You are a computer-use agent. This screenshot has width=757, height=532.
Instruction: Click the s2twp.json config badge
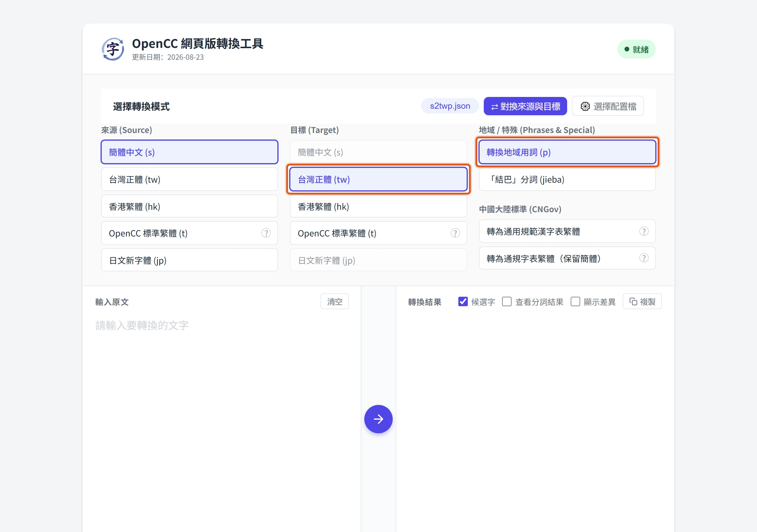point(450,106)
